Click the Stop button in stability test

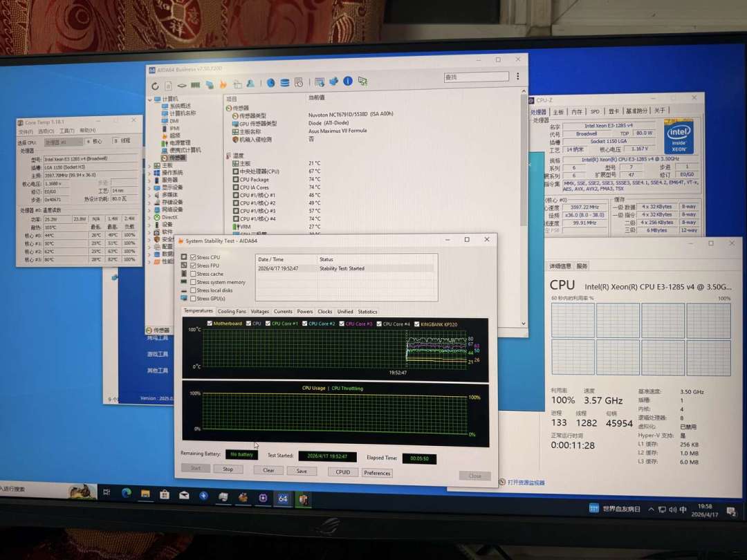pyautogui.click(x=228, y=469)
